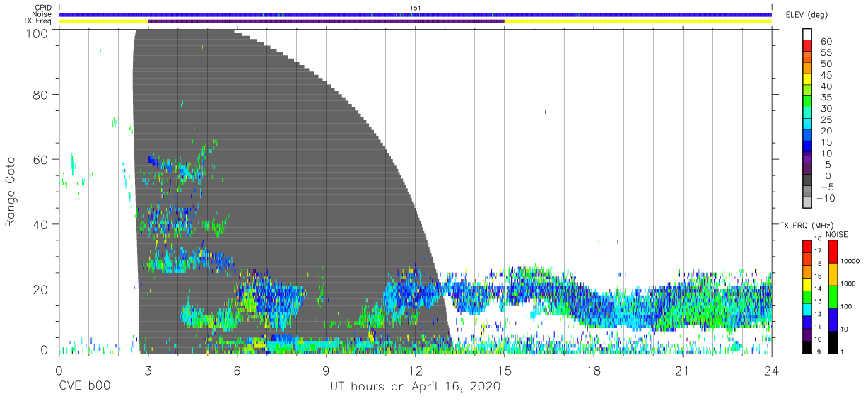Image resolution: width=868 pixels, height=401 pixels.
Task: Click the NOISE scale value '1000'
Action: (848, 284)
